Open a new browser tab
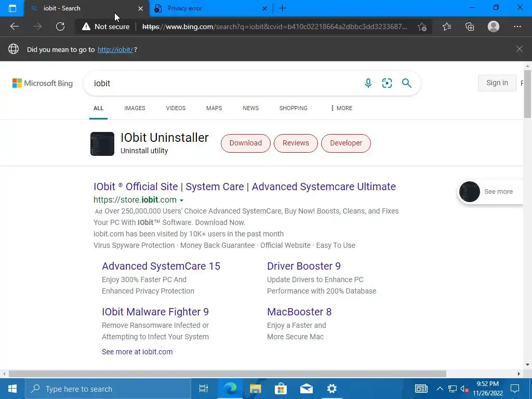The image size is (532, 399). pos(282,8)
